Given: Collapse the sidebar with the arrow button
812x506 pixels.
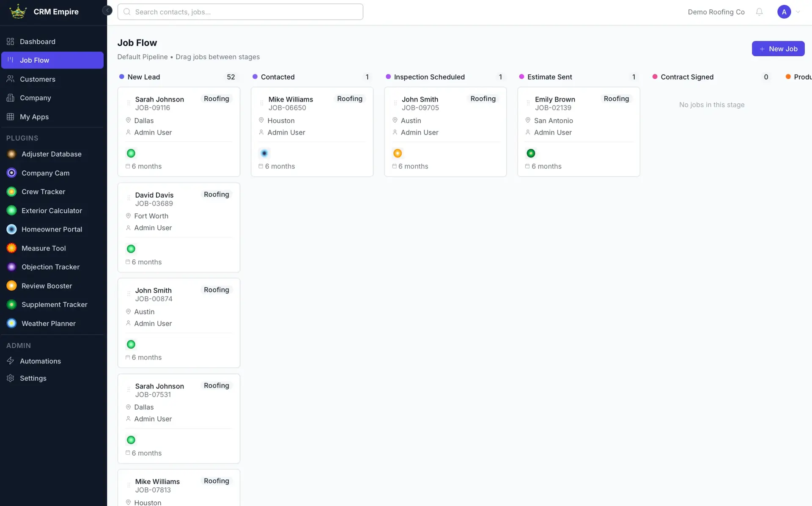Looking at the screenshot, I should pos(107,10).
